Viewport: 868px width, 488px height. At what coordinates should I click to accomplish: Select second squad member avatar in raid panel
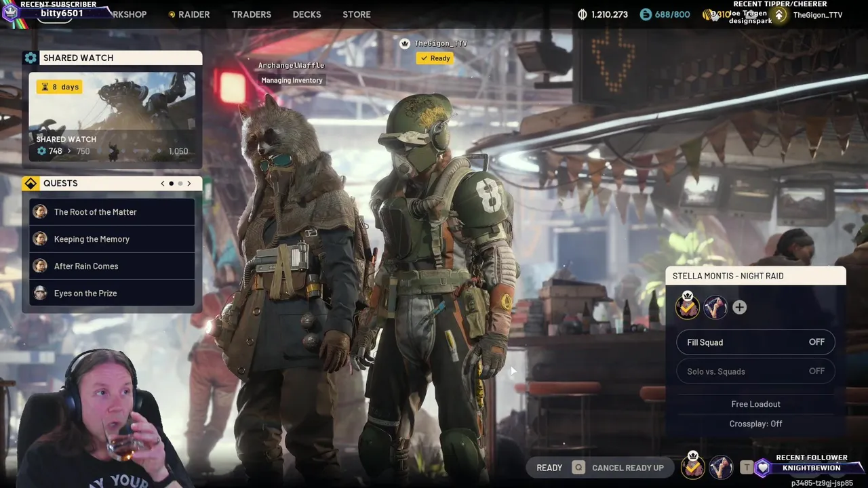coord(715,307)
